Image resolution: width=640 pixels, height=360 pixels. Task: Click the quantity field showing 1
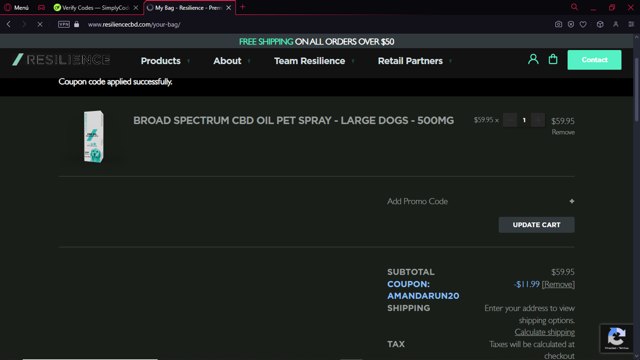click(524, 120)
